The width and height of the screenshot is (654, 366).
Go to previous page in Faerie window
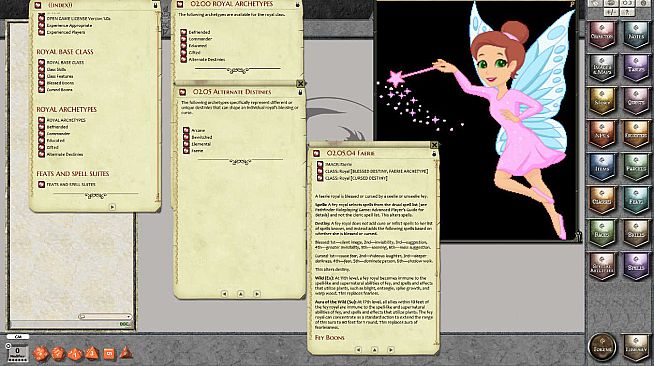pos(358,350)
